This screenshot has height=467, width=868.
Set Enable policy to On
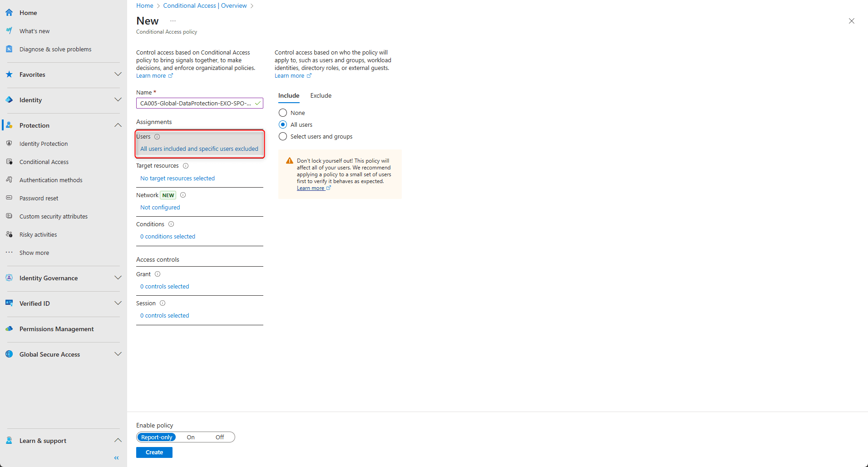click(191, 437)
